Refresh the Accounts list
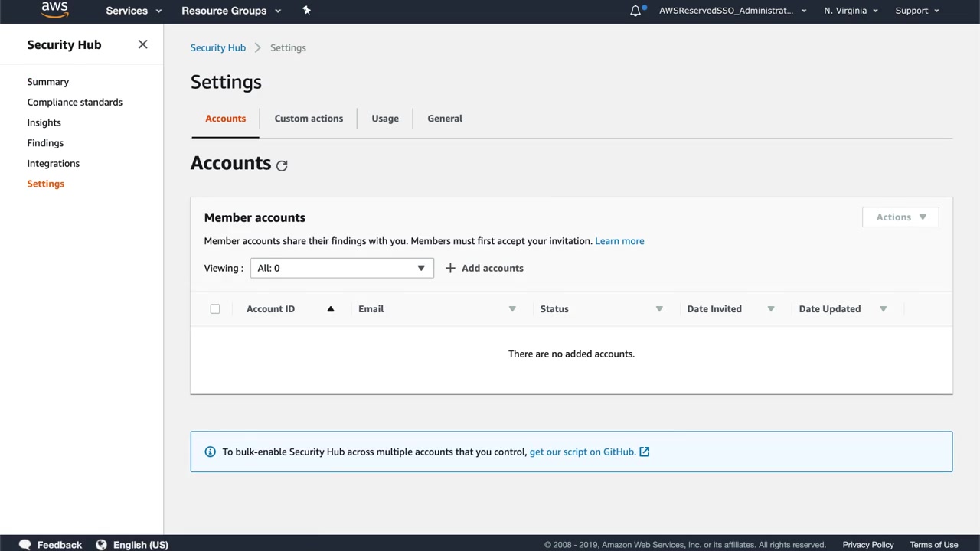The width and height of the screenshot is (980, 551). pyautogui.click(x=282, y=165)
